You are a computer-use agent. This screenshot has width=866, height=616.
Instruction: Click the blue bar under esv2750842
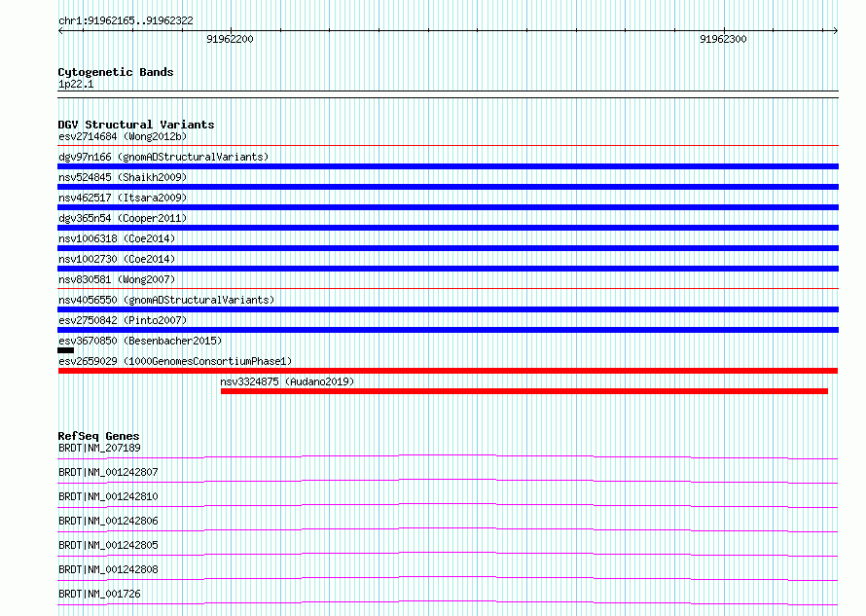(x=448, y=330)
